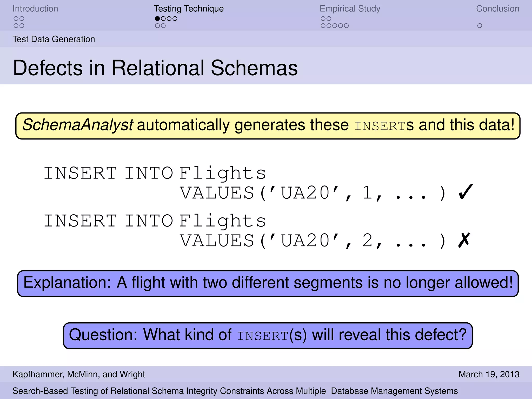Screen dimensions: 532x399
Task: Click fifth dot in Empirical Study's bottom row
Action: click(x=346, y=26)
